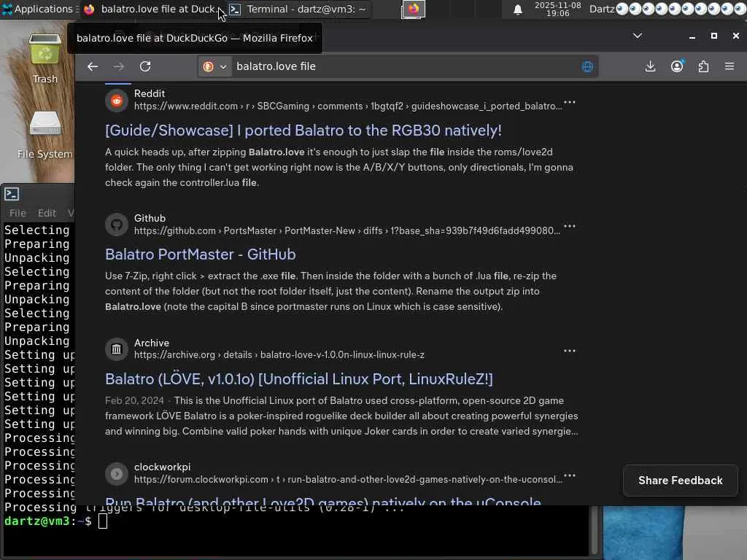This screenshot has width=747, height=560.
Task: Click the Github result URL breadcrumb
Action: [x=347, y=231]
